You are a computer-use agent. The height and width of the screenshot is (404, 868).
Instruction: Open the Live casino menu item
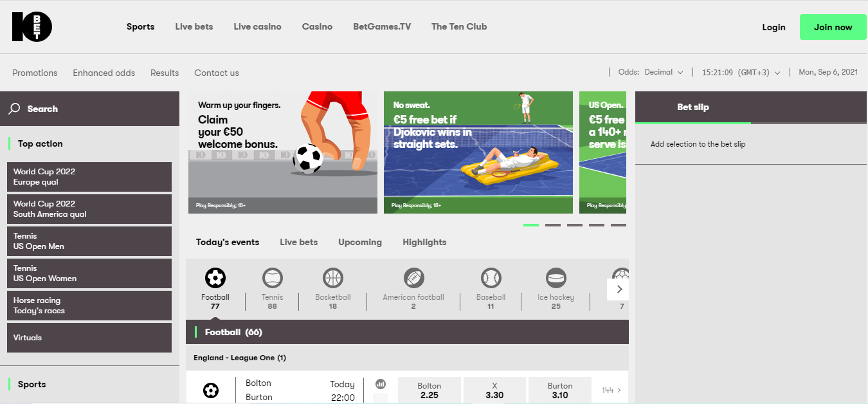tap(257, 27)
